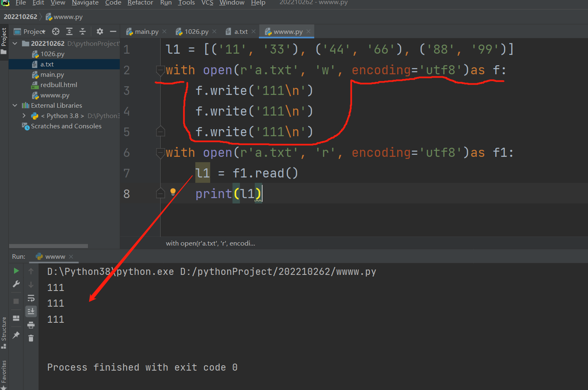The height and width of the screenshot is (390, 588).
Task: Collapse the with block at line 2
Action: (161, 71)
